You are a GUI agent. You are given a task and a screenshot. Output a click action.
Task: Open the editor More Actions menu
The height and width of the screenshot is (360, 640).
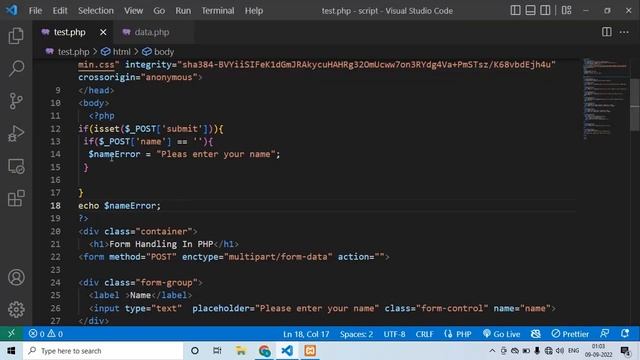click(624, 32)
